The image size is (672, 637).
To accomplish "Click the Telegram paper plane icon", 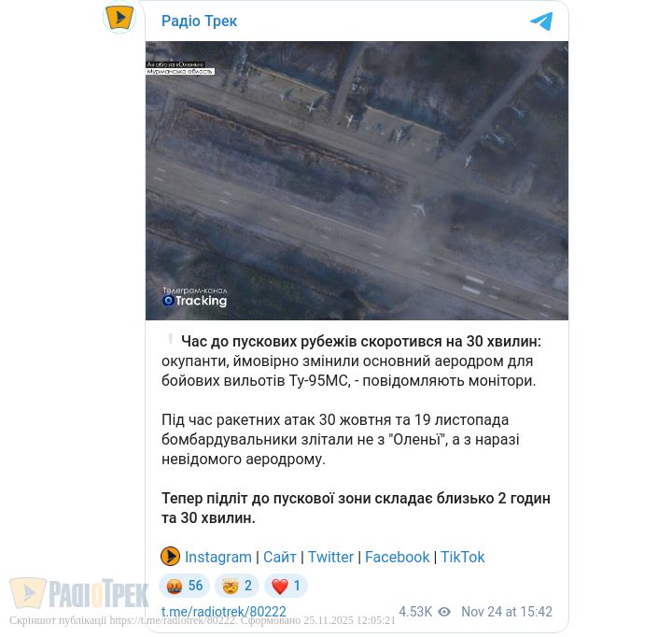I will point(541,21).
